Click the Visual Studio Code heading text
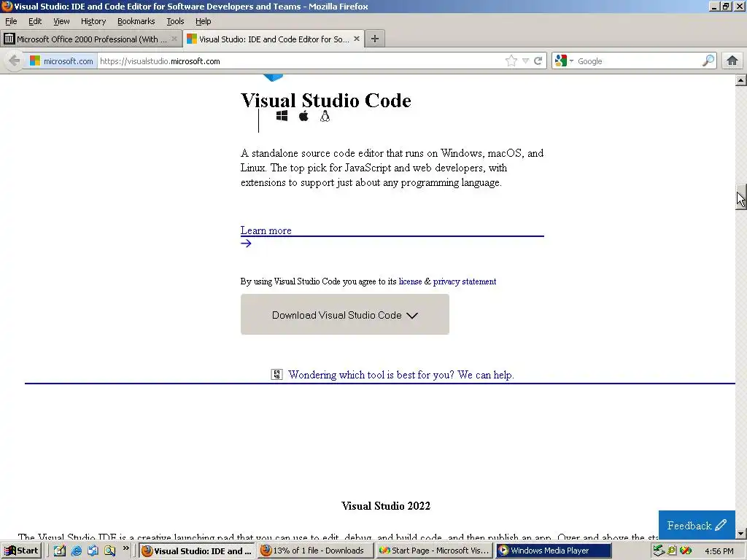747x560 pixels. [326, 101]
